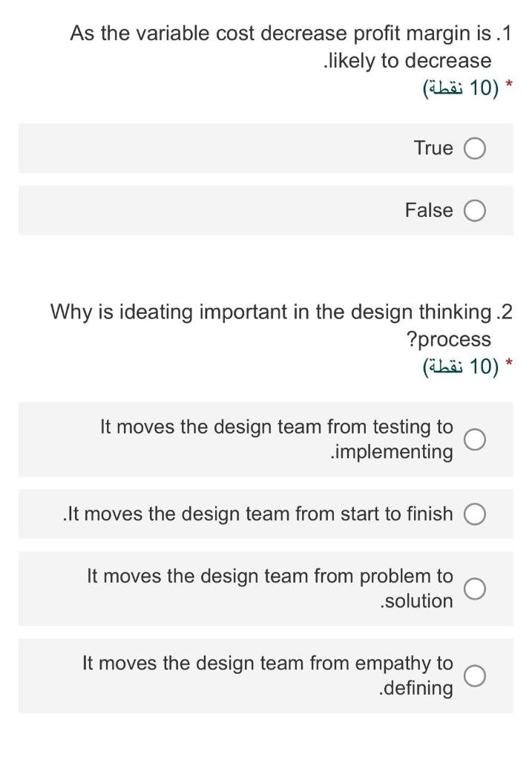Click the 'from empathy to defining' option text
This screenshot has height=760, width=532.
coord(268,675)
